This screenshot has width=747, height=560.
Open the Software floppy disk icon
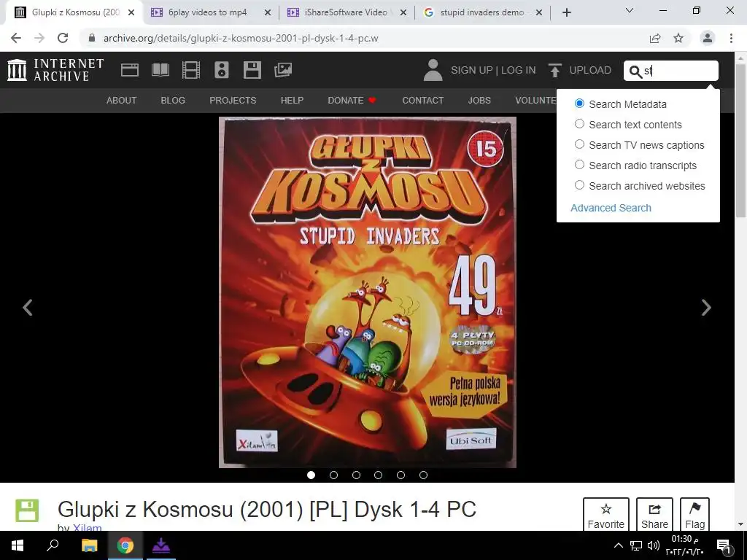pos(252,70)
